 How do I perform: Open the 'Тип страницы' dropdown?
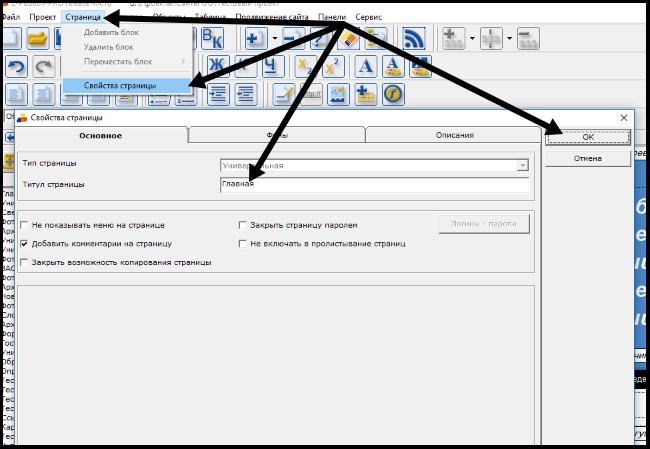(x=522, y=165)
